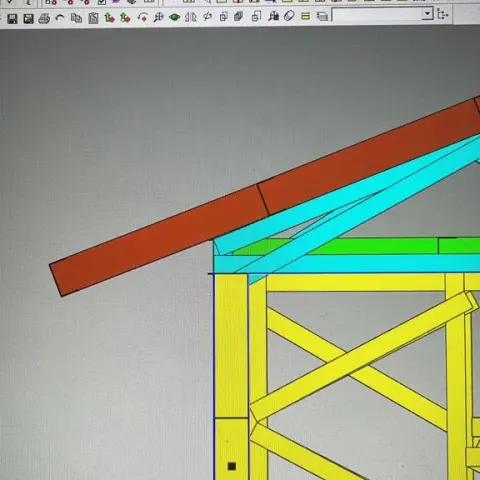
Task: Click the first green-red axis arrow icon
Action: click(109, 17)
